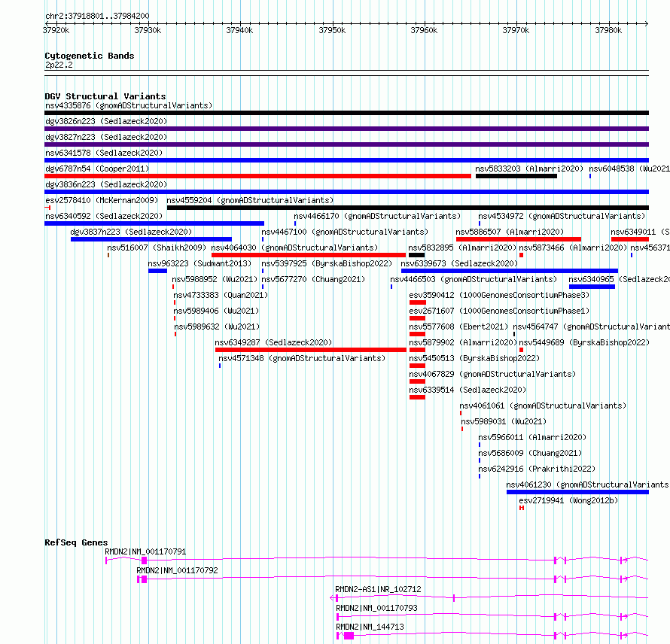
Task: Select the nsv5989406 Wu2021 label
Action: click(x=216, y=311)
